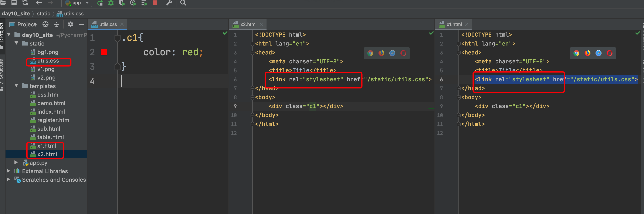
Task: Click the Profile run icon with clock
Action: 133,3
